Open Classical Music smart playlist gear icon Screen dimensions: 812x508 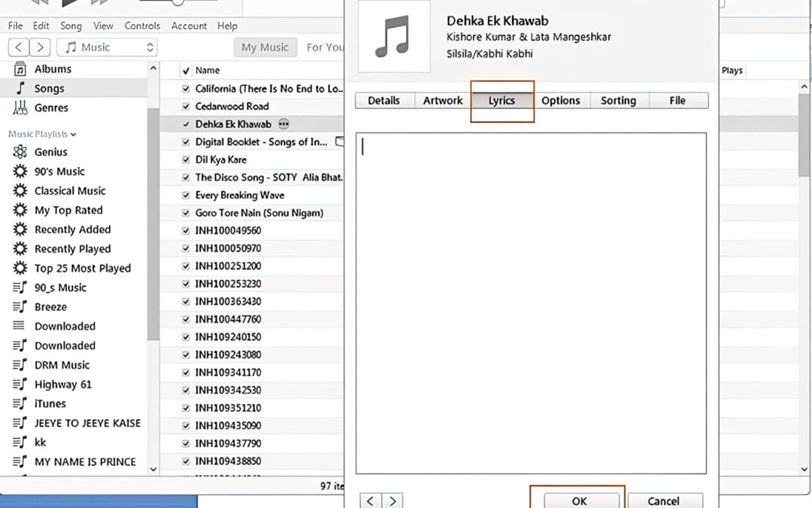pyautogui.click(x=20, y=190)
